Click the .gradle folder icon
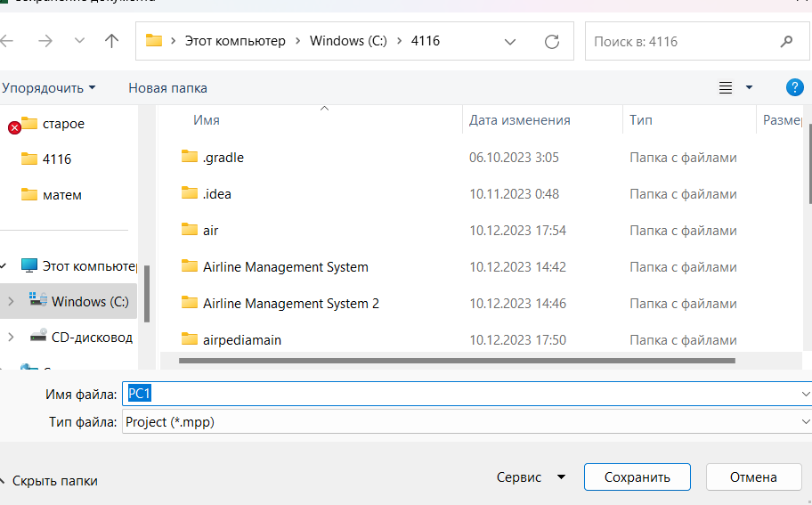 point(190,156)
